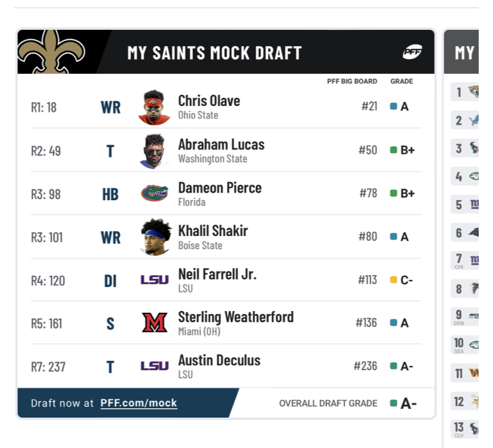Click the Falcons logo at pick 8
Viewport: 493px width, 448px height.
point(474,288)
